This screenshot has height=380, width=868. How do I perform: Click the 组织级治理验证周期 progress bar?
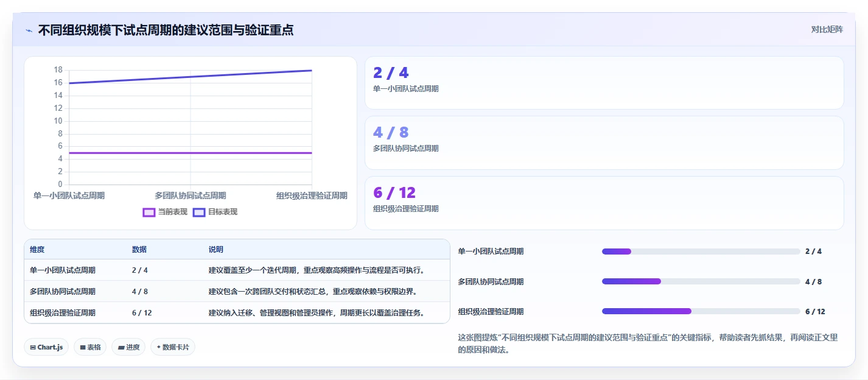[701, 311]
